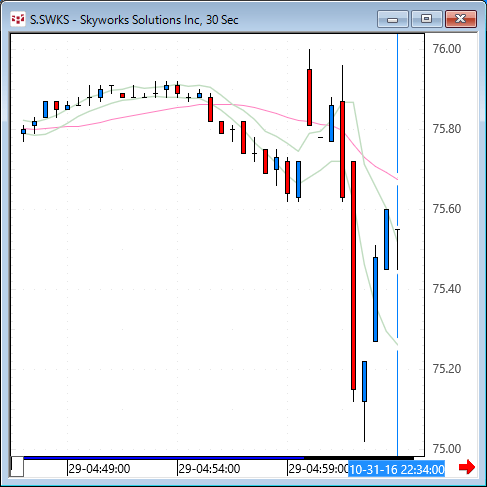Viewport: 487px width, 487px height.
Task: Click the small white box at bottom-left corner
Action: pos(17,467)
